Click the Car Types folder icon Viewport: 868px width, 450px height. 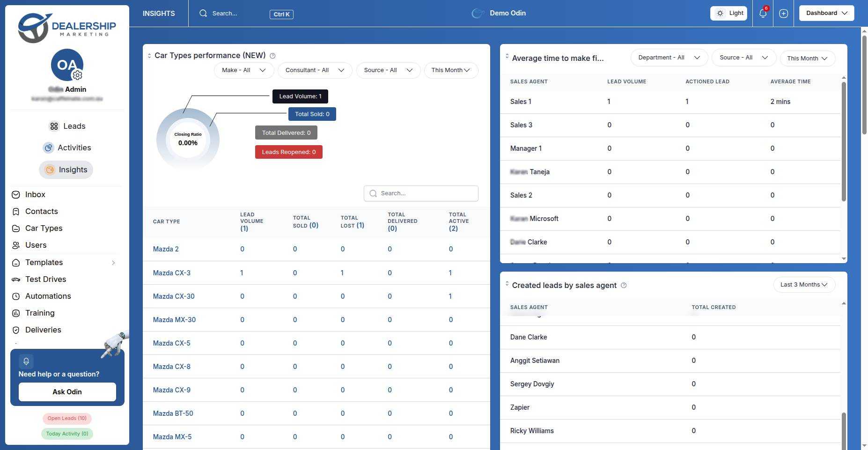pyautogui.click(x=16, y=229)
